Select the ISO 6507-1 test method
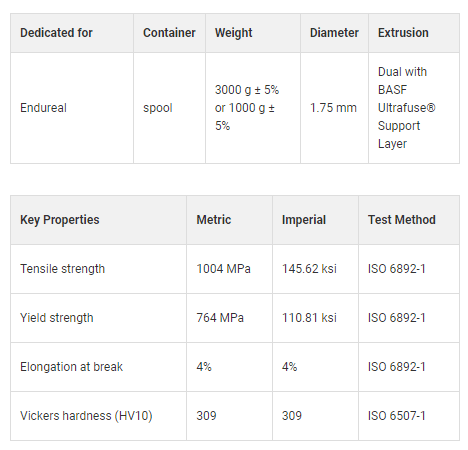Image resolution: width=468 pixels, height=450 pixels. point(397,416)
